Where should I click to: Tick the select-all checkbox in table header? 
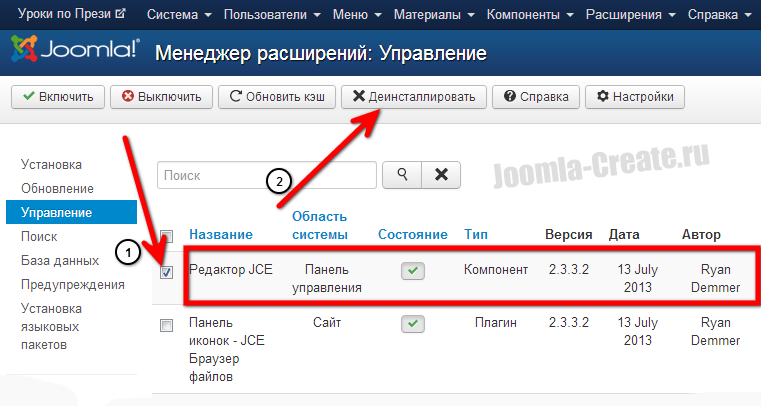167,236
